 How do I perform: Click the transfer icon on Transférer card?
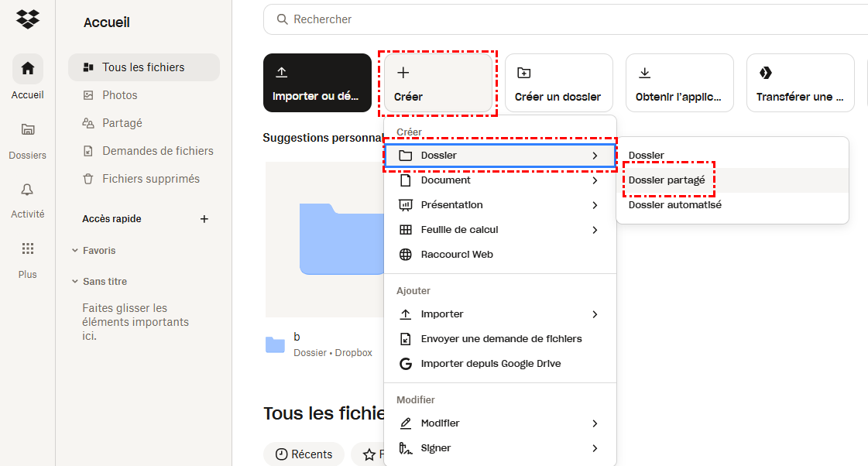point(766,73)
